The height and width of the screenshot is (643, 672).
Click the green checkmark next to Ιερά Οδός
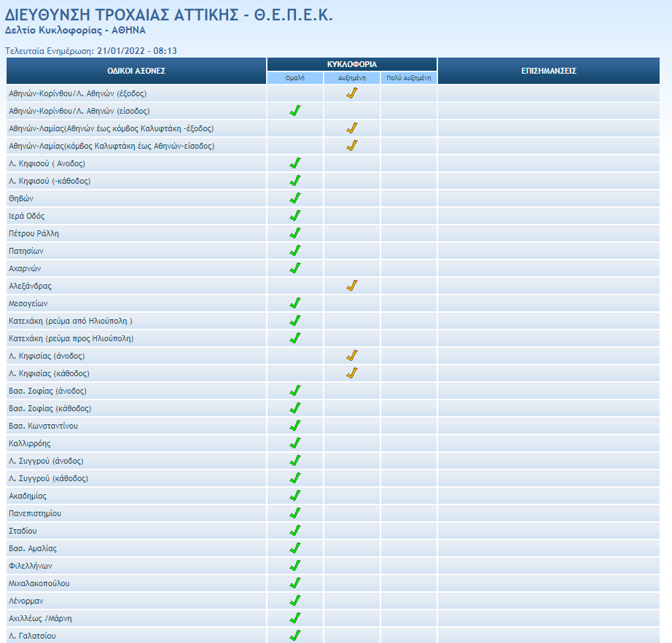click(295, 216)
